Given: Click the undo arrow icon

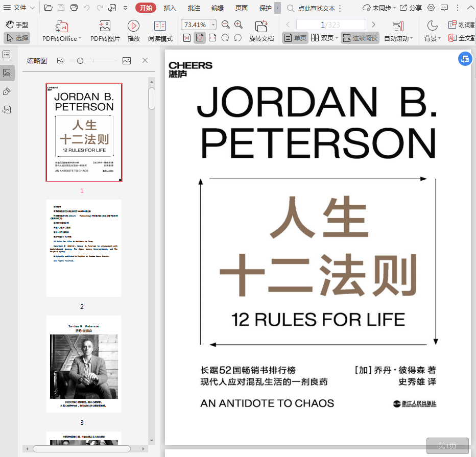Looking at the screenshot, I should [x=87, y=8].
